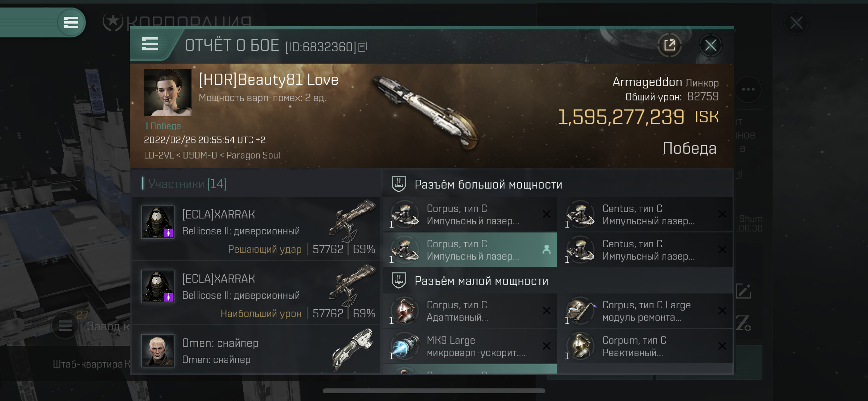Select MK9 Large microwarp drive item
The width and height of the screenshot is (868, 401).
(x=470, y=346)
